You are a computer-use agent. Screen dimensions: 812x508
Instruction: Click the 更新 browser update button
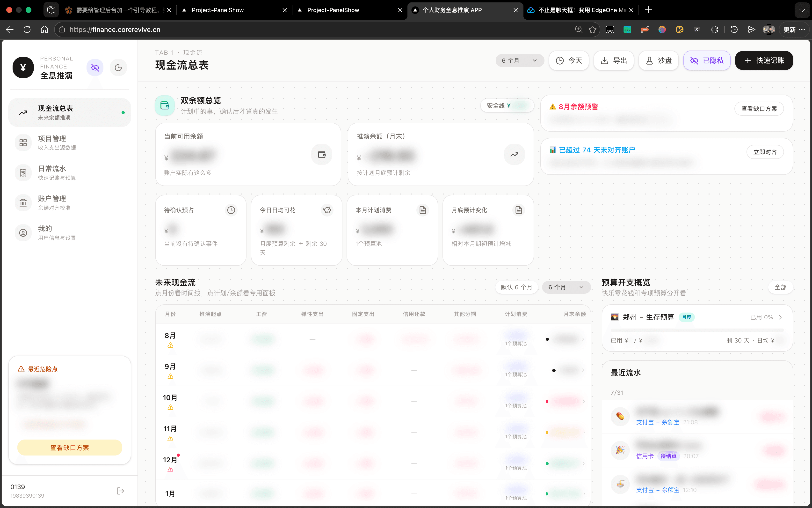pyautogui.click(x=794, y=30)
